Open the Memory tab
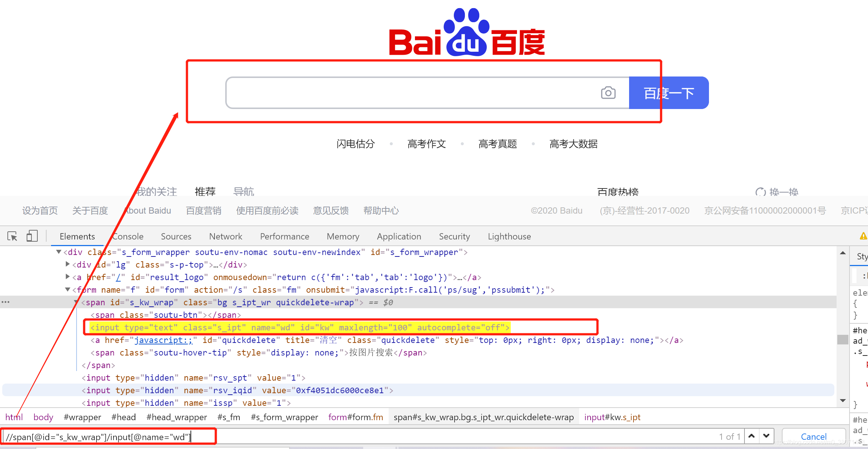Viewport: 868px width, 449px height. [x=343, y=237]
